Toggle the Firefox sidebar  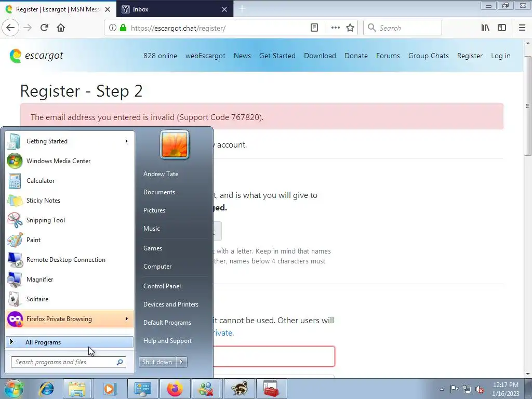click(x=502, y=28)
